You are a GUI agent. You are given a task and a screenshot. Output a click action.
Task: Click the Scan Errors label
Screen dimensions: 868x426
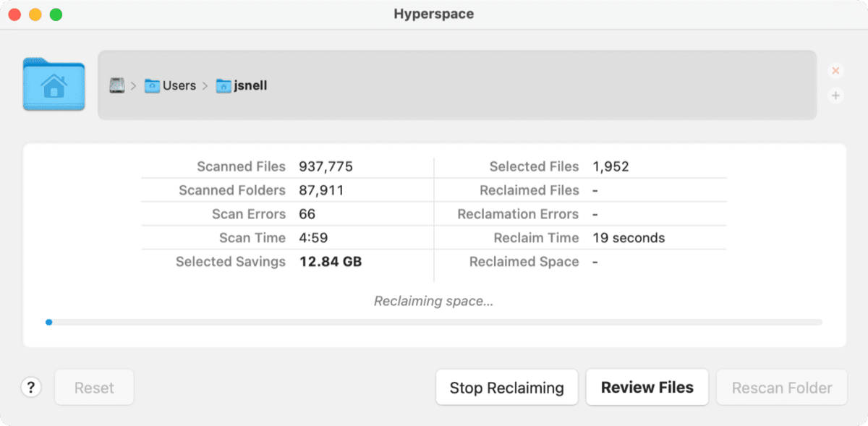[249, 215]
